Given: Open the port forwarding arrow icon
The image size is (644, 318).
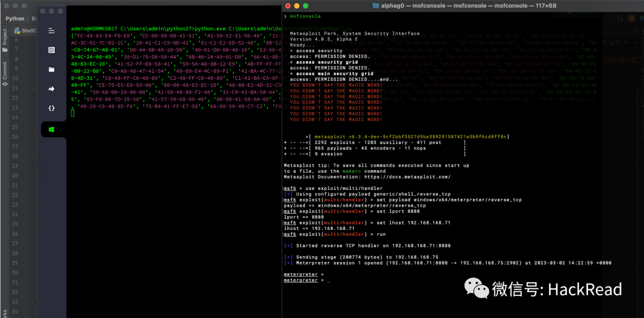Looking at the screenshot, I should point(51,89).
